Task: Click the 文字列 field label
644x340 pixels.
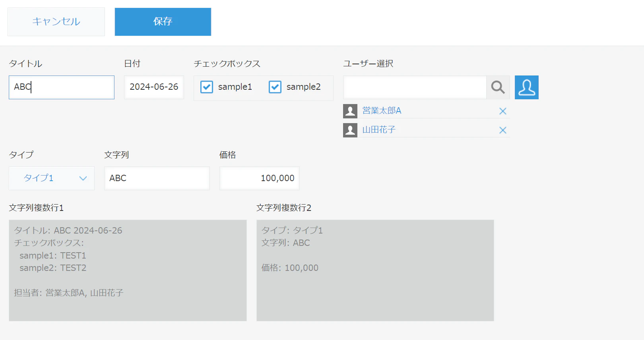Action: pos(116,155)
